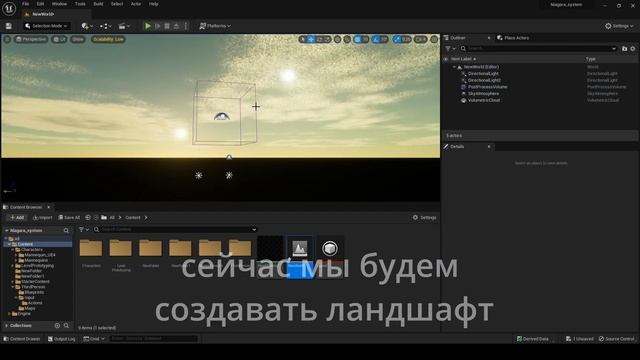640x360 pixels.
Task: Click the stop simulation button
Action: tap(167, 26)
